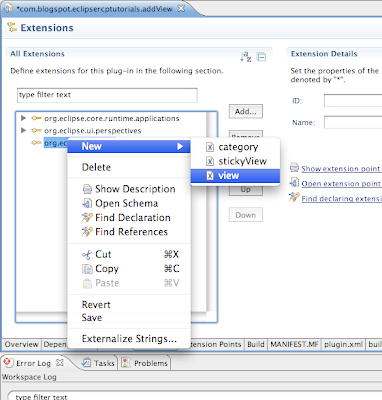Click the Tasks tab icon

86,363
